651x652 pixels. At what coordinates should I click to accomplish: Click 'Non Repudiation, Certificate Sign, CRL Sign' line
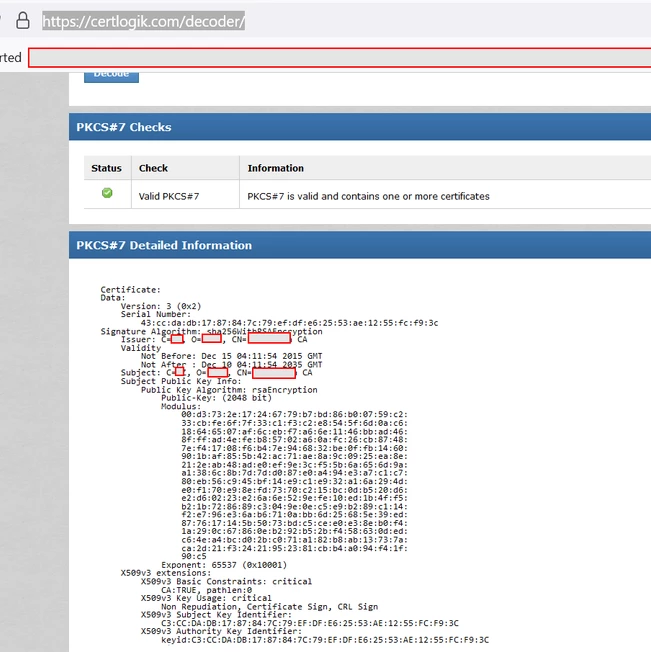point(270,607)
